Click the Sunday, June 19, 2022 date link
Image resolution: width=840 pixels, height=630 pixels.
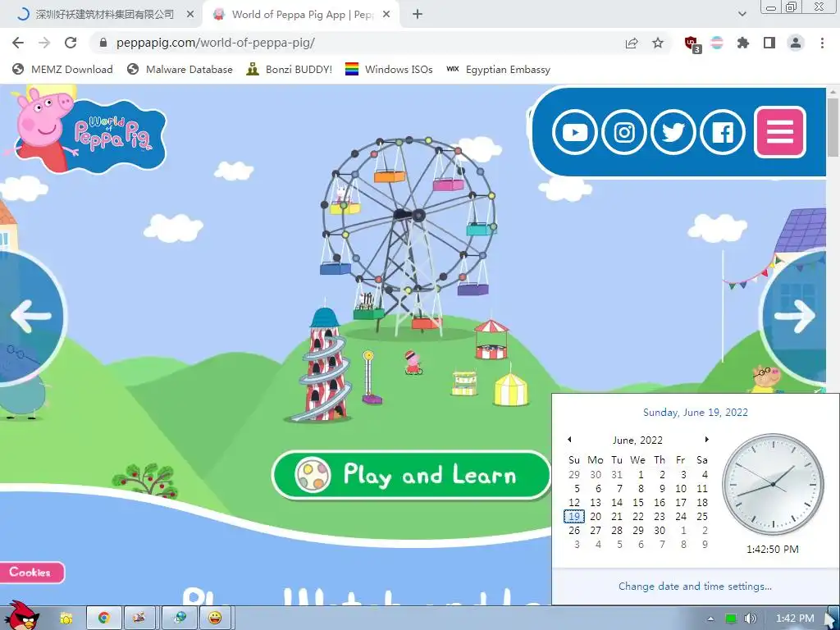(x=696, y=412)
